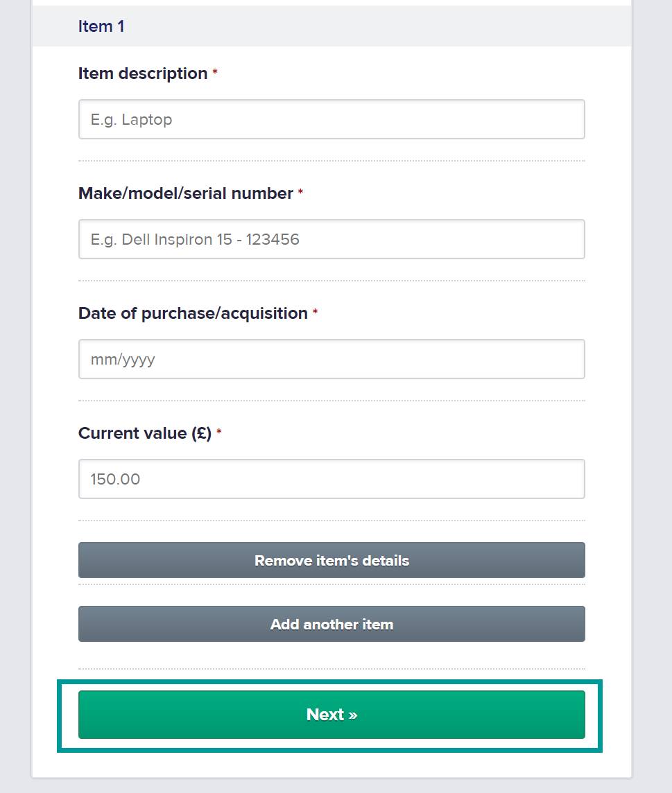This screenshot has width=672, height=793.
Task: Click the Date of purchase/acquisition label
Action: [x=193, y=313]
